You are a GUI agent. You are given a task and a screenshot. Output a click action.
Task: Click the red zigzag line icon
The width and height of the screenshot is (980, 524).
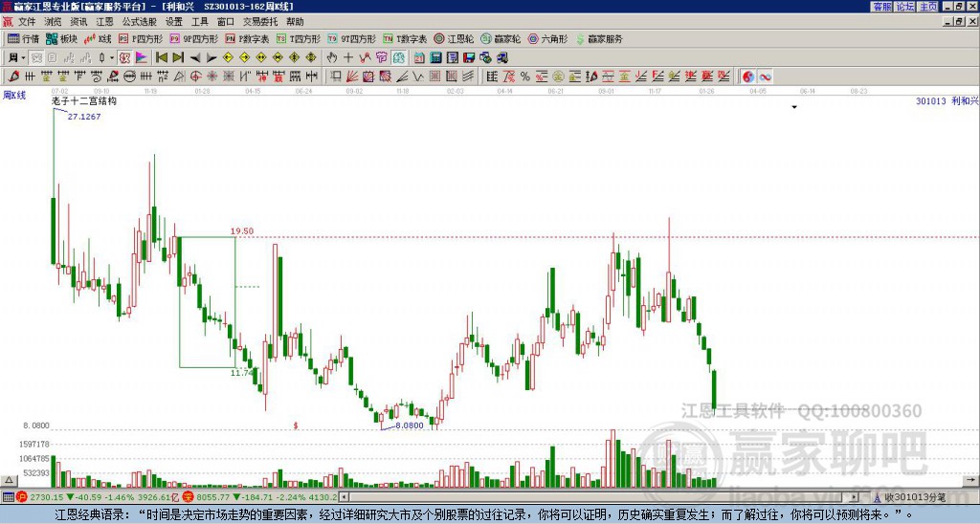365,57
